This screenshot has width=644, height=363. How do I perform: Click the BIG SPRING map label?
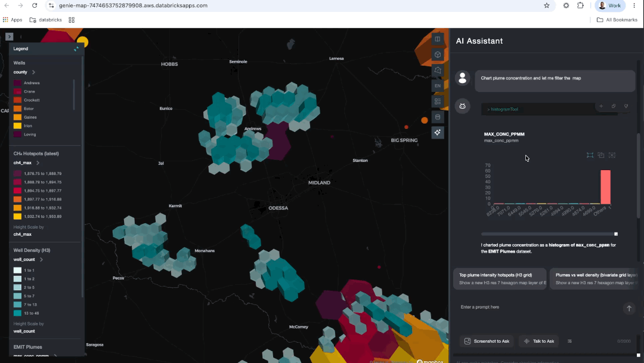(404, 140)
